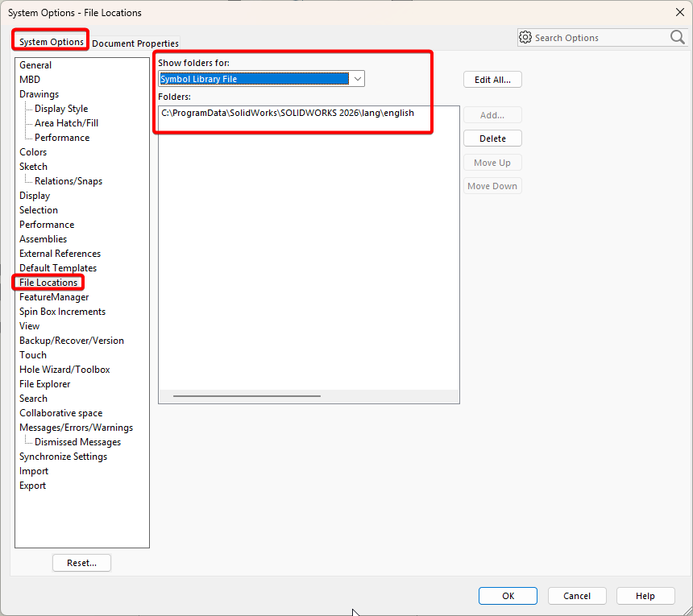The height and width of the screenshot is (616, 693).
Task: Select Area Hatch/Fill under Drawings
Action: pos(66,123)
